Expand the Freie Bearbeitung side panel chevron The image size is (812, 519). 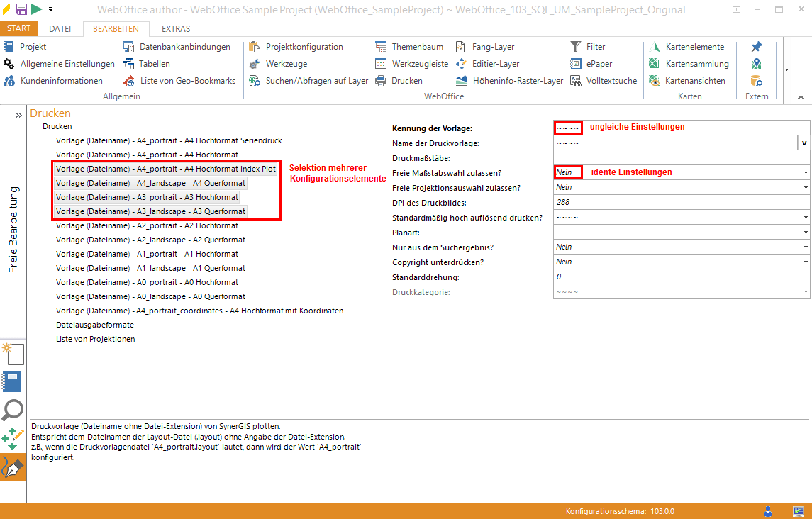19,115
